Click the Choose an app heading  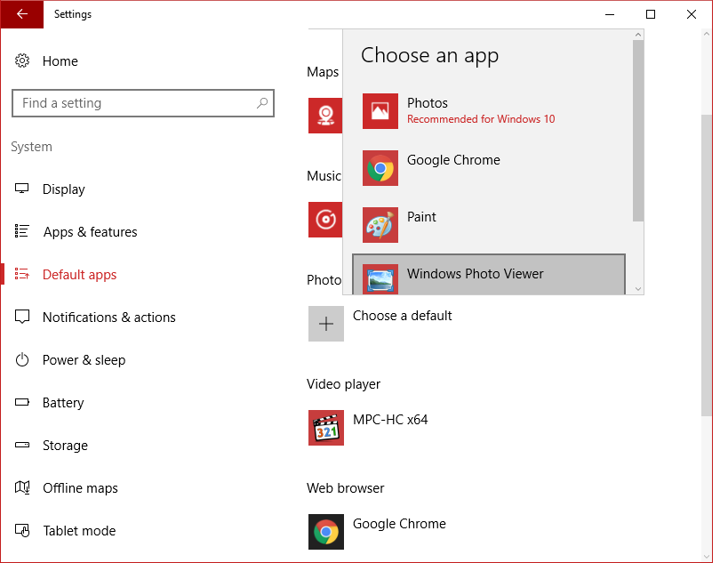[x=429, y=56]
